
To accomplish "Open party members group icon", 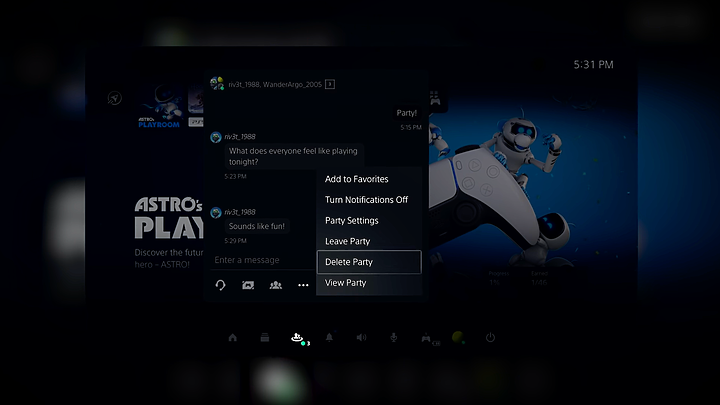I will click(276, 285).
